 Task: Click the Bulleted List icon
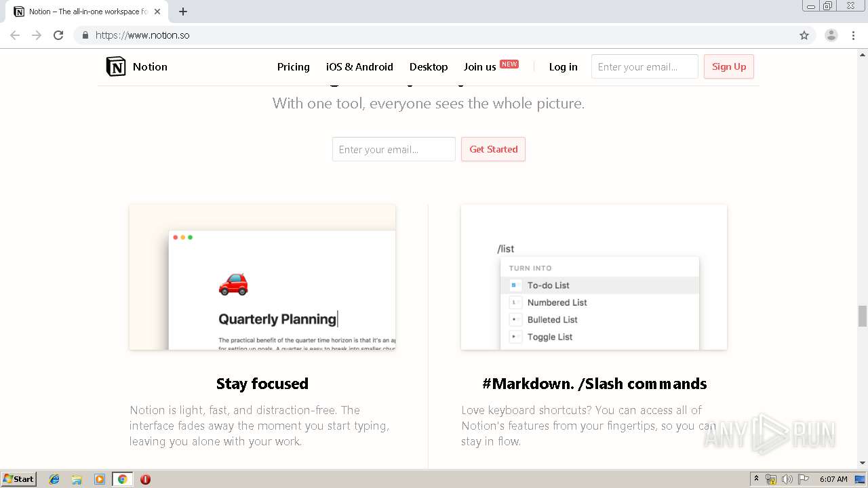[515, 319]
